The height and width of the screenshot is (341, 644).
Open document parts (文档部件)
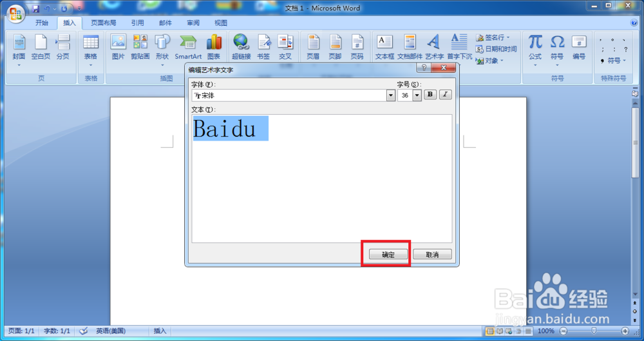tap(410, 47)
